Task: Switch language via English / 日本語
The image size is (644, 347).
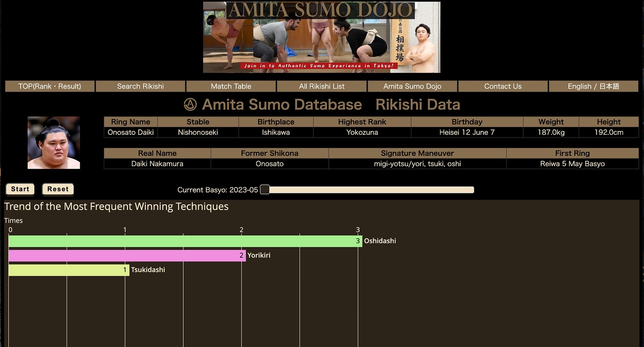Action: pyautogui.click(x=593, y=86)
